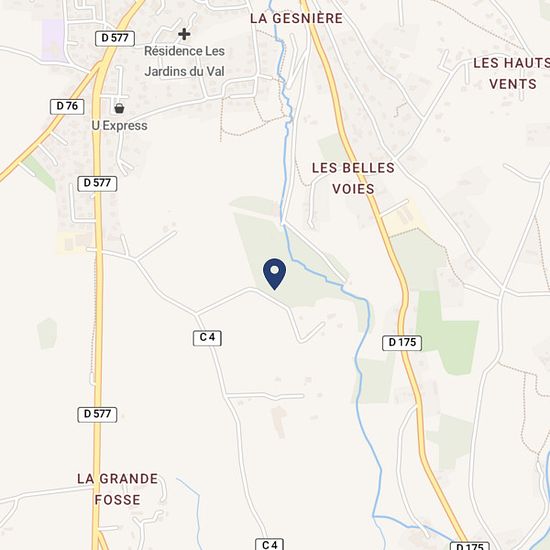Click the D 76 road shield

tap(67, 107)
